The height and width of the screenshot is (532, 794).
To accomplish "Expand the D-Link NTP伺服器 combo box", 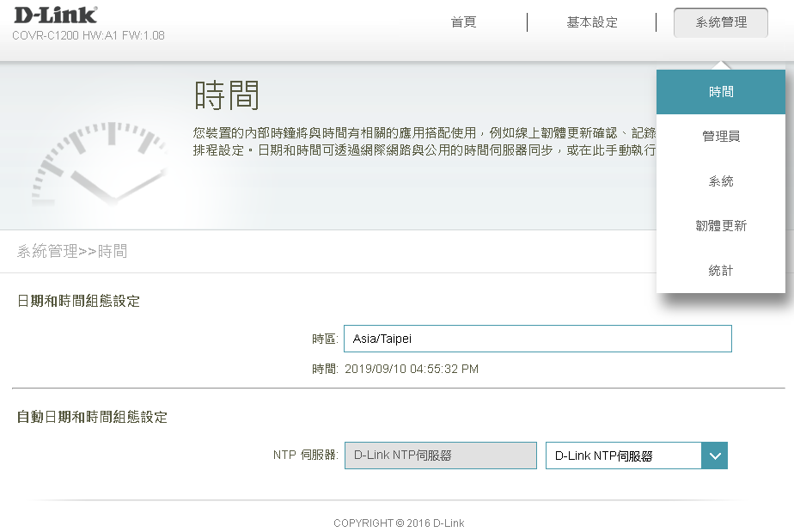I will click(x=623, y=456).
